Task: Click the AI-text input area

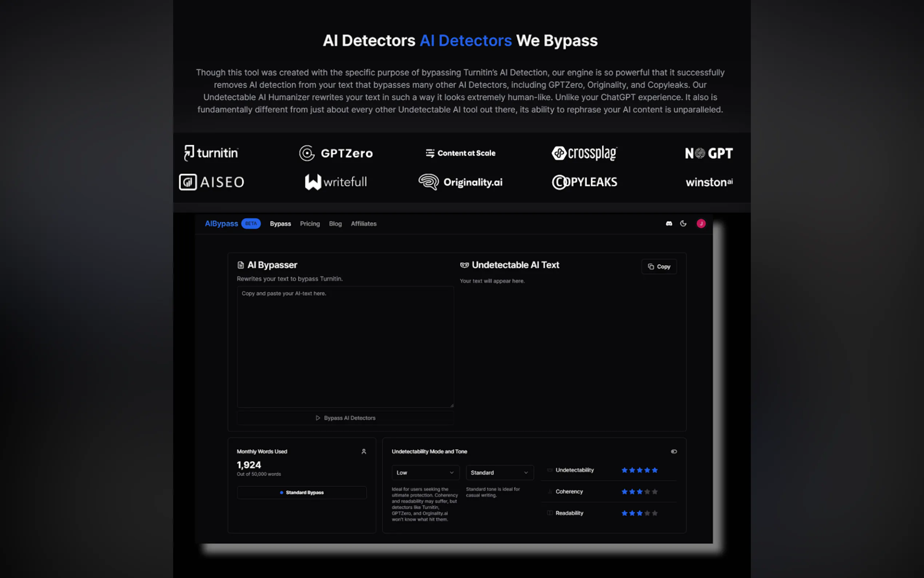Action: [x=345, y=347]
